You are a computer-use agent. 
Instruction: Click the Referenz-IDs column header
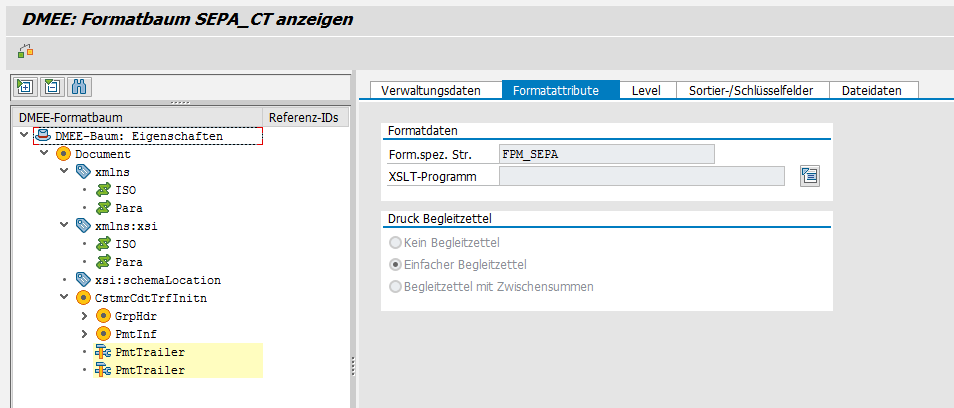[x=304, y=117]
